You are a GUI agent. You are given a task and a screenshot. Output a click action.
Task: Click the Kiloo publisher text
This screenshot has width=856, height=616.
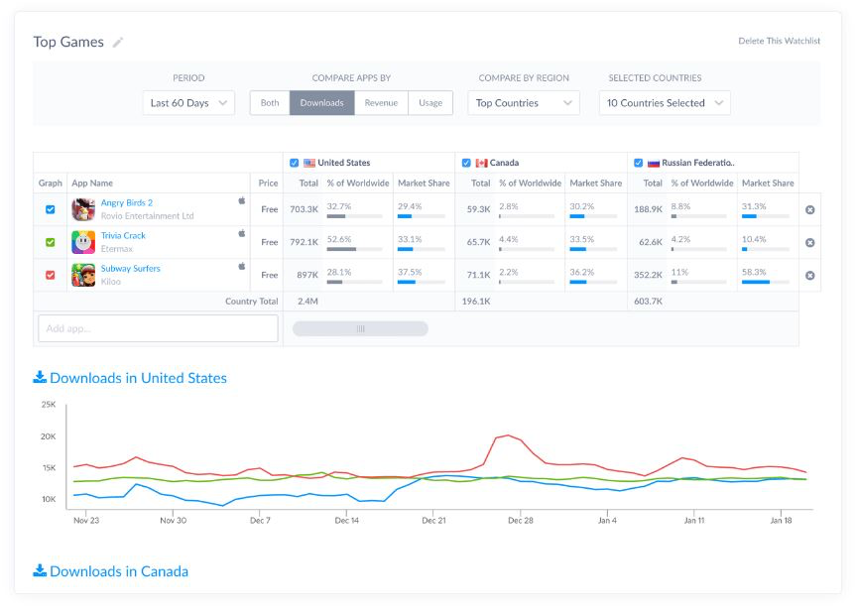pyautogui.click(x=111, y=282)
